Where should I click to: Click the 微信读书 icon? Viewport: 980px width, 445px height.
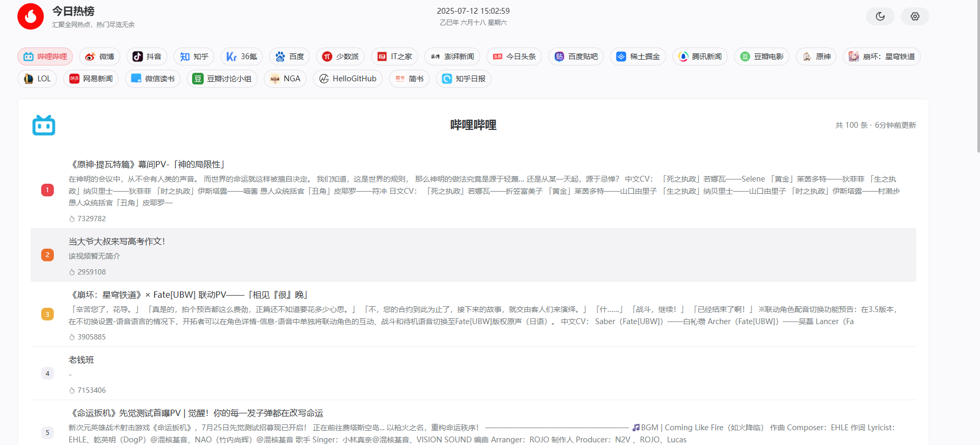click(136, 79)
